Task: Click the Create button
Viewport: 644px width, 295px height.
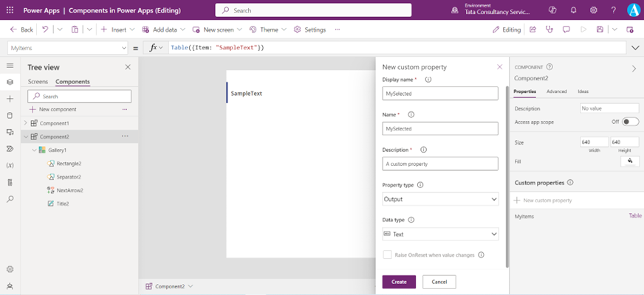Action: click(399, 282)
